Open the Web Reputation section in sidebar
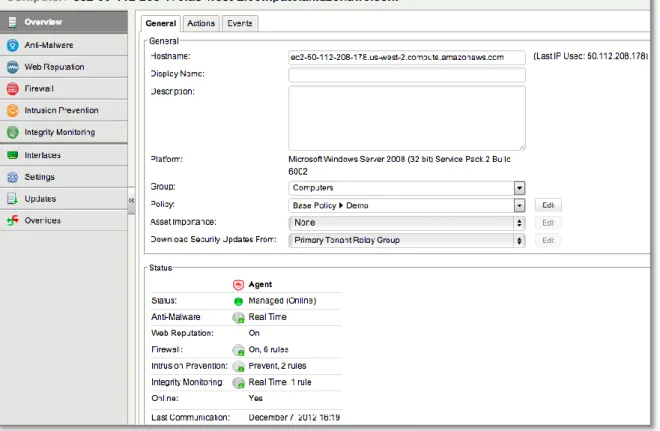Viewport: 660px width, 431px height. [64, 67]
